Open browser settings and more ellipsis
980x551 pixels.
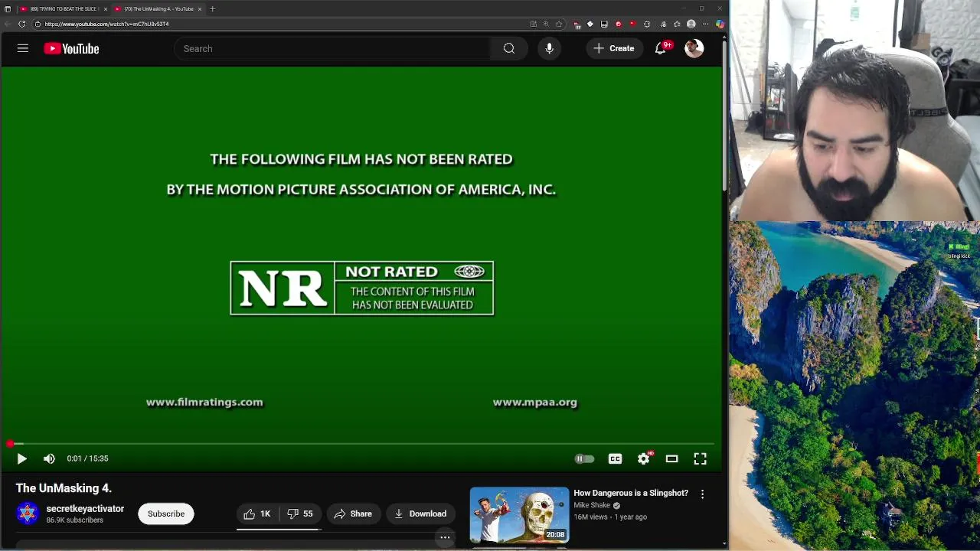click(705, 24)
